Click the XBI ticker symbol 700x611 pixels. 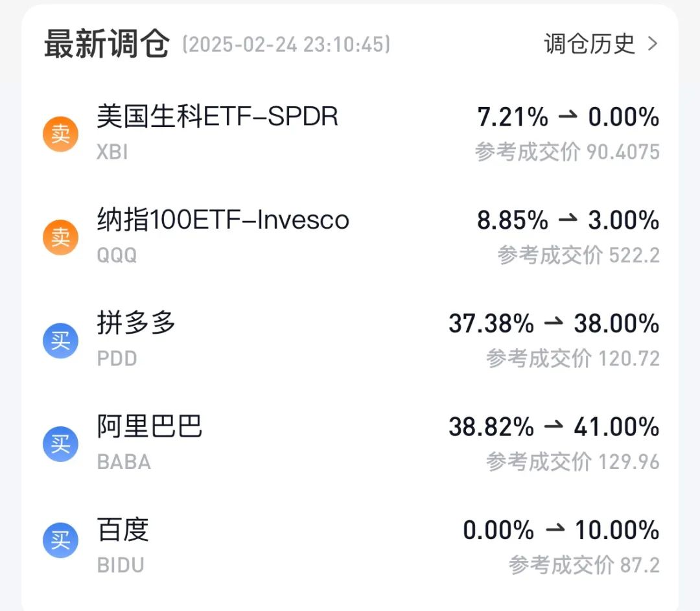tap(112, 152)
